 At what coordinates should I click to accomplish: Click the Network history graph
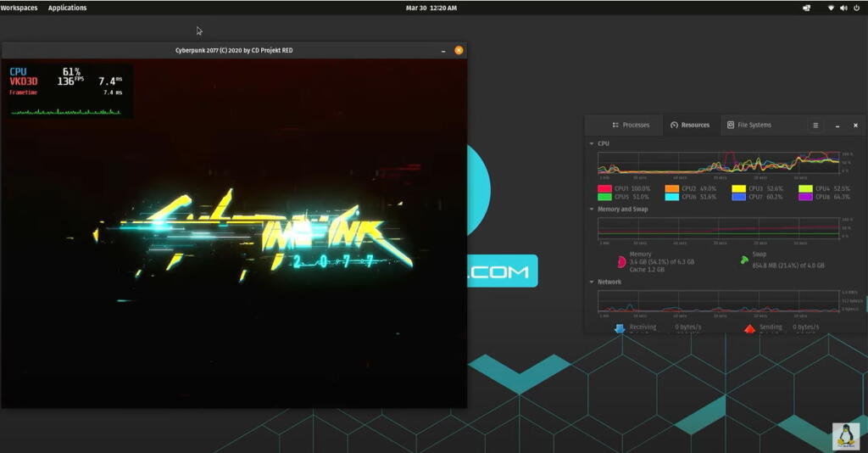[x=719, y=301]
